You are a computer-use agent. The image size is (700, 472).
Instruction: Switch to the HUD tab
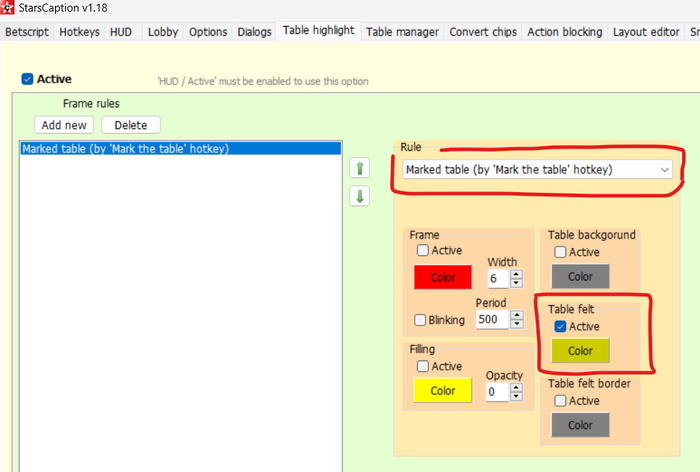[x=121, y=32]
